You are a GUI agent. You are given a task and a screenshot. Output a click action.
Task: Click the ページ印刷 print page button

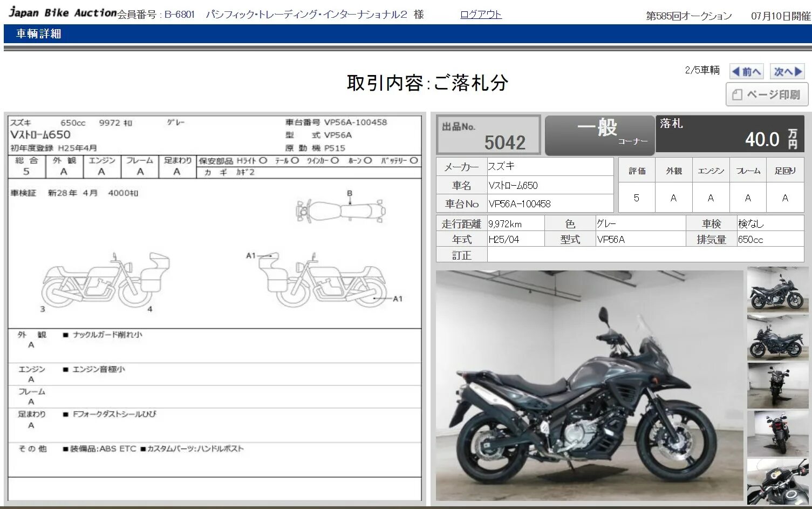[767, 94]
